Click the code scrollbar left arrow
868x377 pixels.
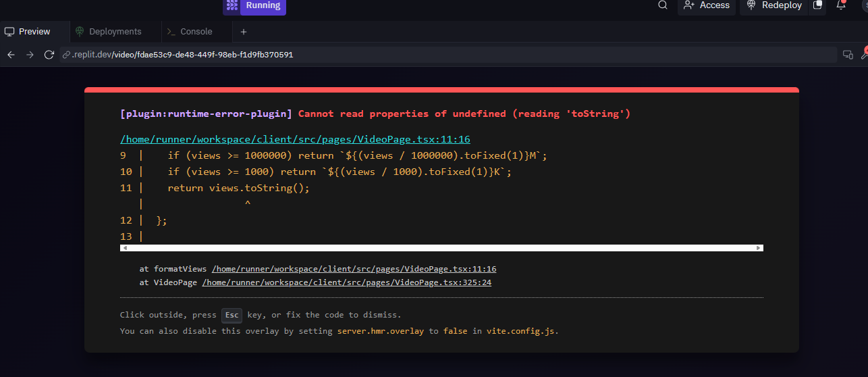point(124,248)
